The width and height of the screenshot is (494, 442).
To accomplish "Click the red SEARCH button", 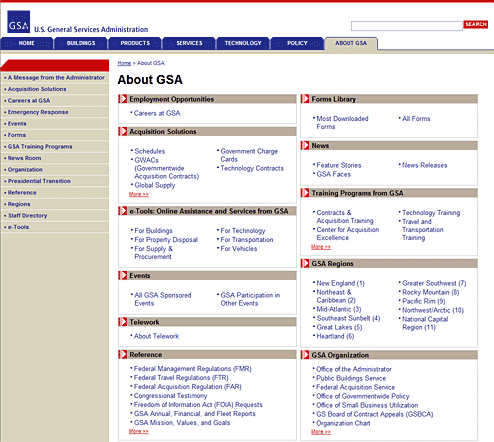I will [x=476, y=24].
